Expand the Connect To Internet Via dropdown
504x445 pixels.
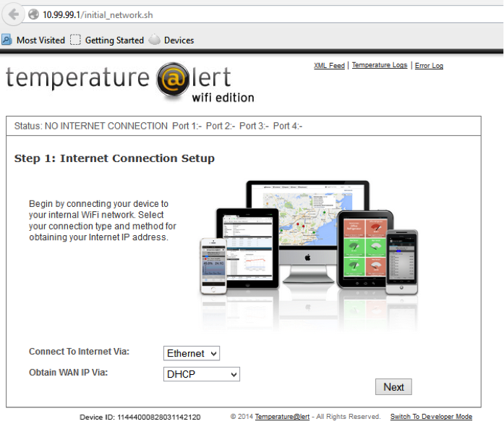coord(192,353)
